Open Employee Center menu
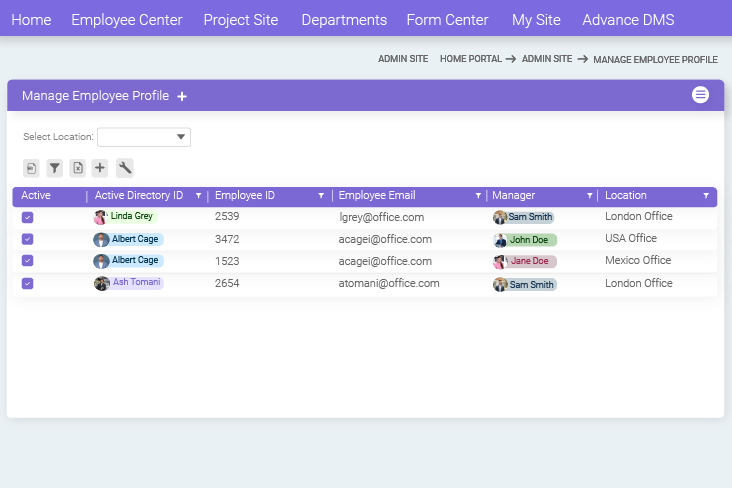This screenshot has width=732, height=488. 127,20
